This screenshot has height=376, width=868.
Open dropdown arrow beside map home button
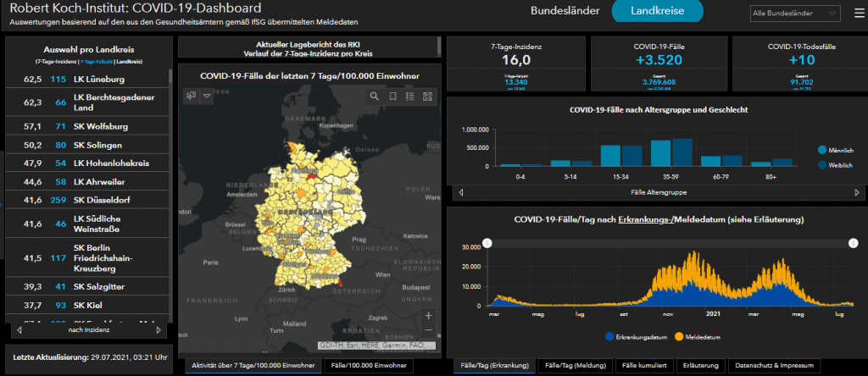pos(207,96)
